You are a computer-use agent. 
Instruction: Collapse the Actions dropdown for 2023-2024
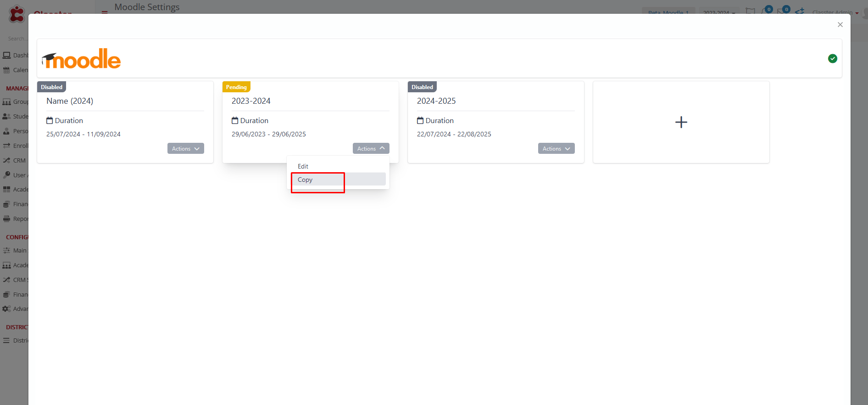tap(371, 149)
